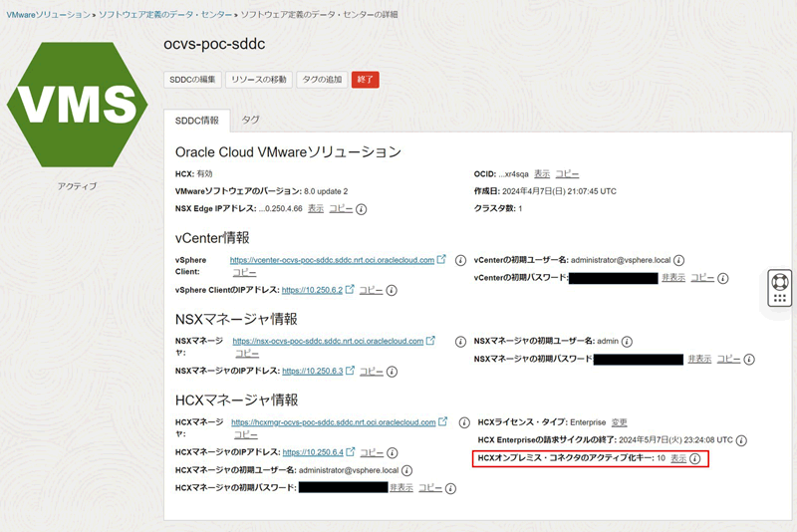Viewport: 797px width, 532px height.
Task: Open external link icon for NSX manager URL
Action: point(430,341)
